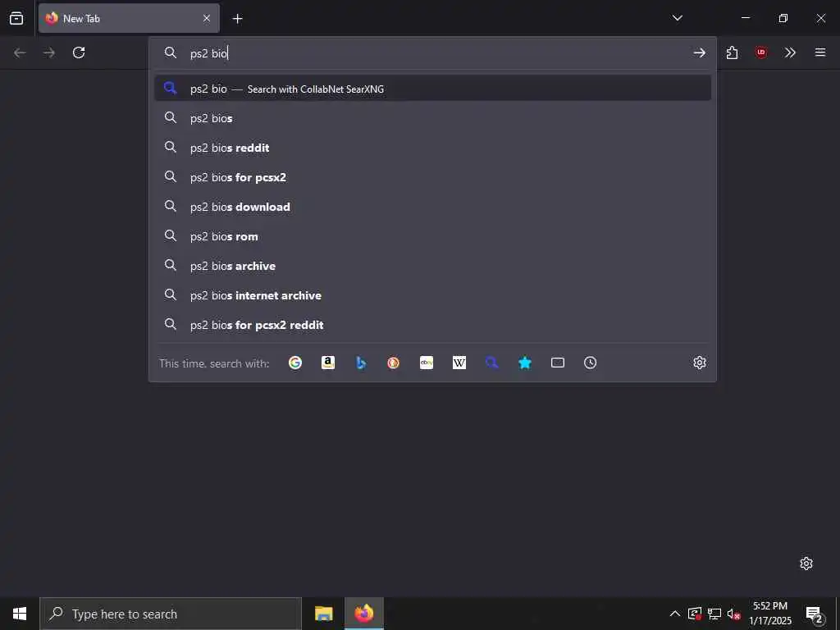
Task: Choose the 'ps2 bios download' suggestion
Action: coord(433,207)
